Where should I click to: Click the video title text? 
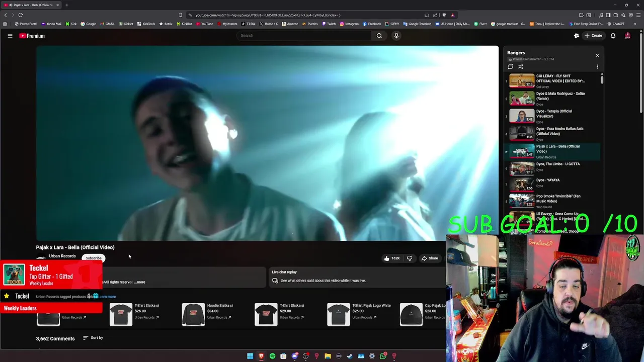(75, 247)
